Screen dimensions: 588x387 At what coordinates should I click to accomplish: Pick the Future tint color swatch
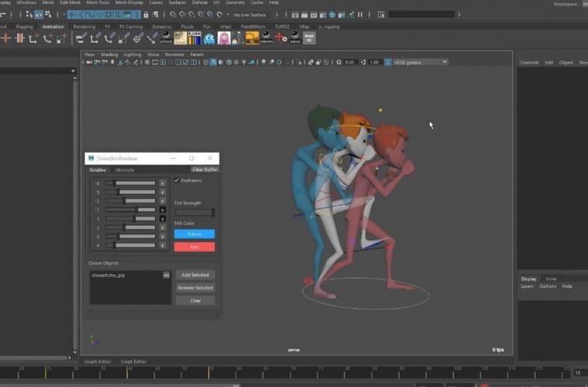tap(194, 234)
